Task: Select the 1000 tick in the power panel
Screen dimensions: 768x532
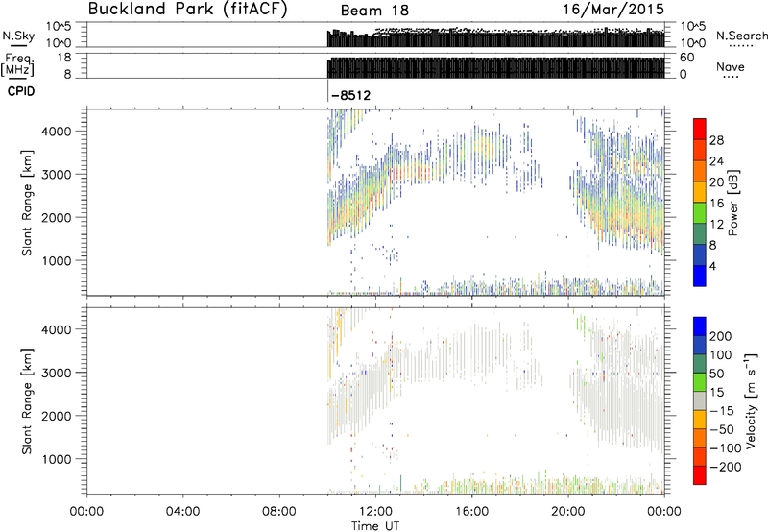Action: (56, 260)
